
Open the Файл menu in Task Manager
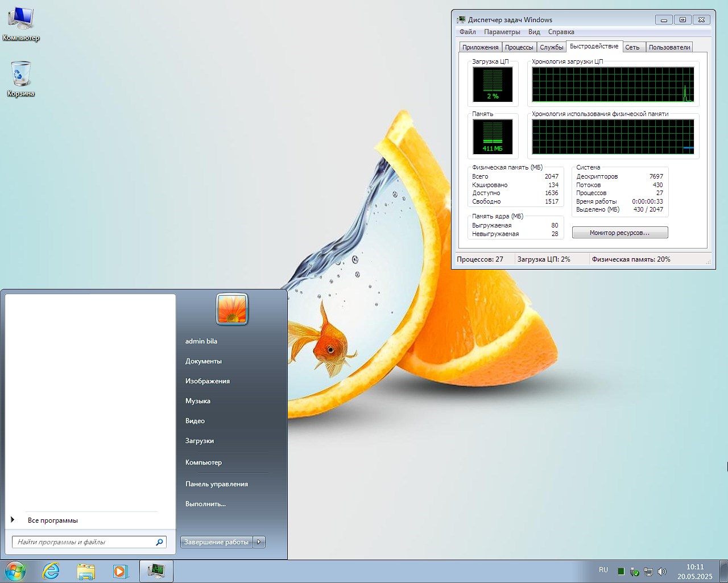pos(468,32)
